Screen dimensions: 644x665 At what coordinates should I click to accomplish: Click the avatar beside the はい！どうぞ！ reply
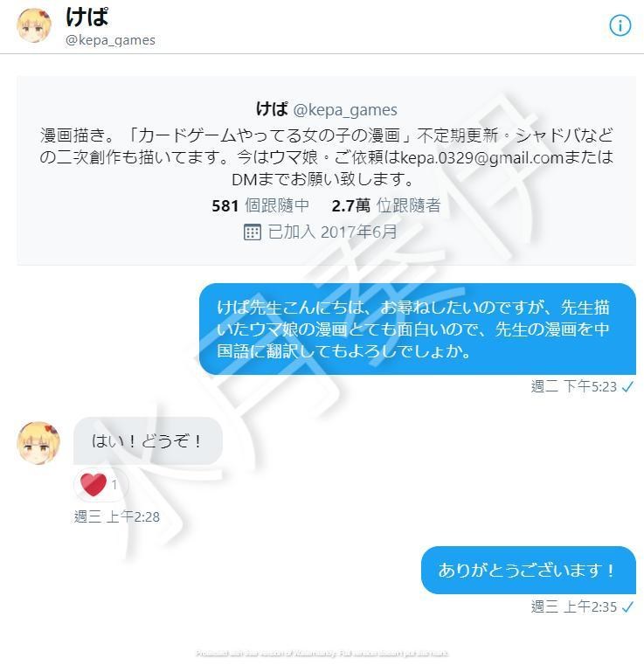coord(38,443)
